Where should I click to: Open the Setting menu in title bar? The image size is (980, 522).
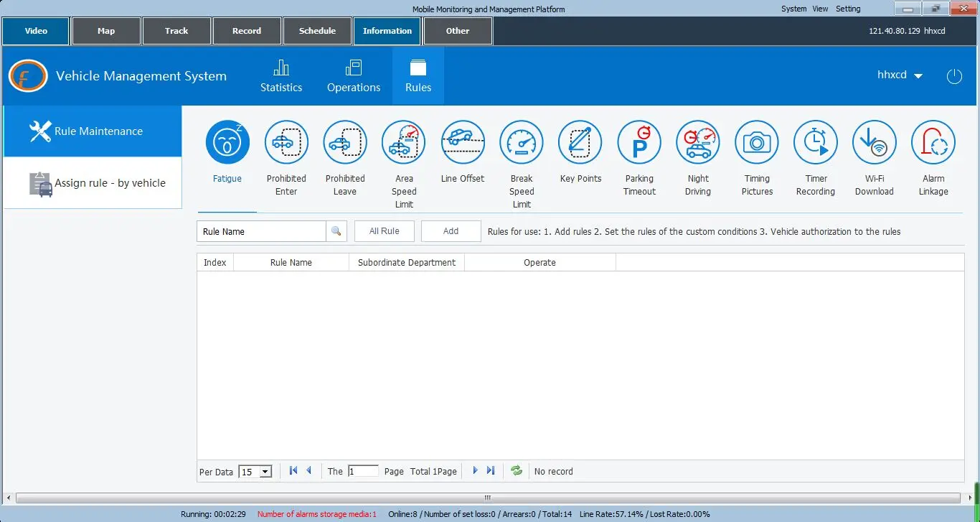pos(848,9)
